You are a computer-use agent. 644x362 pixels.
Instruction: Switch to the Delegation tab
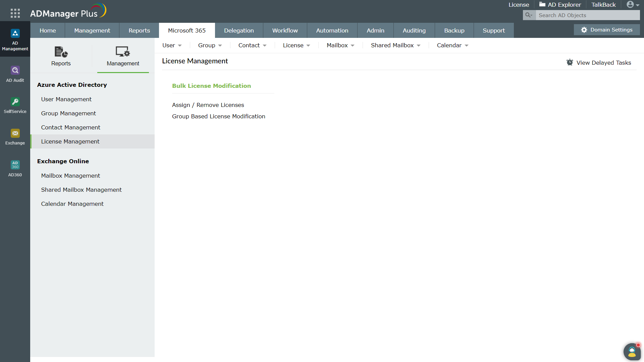pos(239,31)
